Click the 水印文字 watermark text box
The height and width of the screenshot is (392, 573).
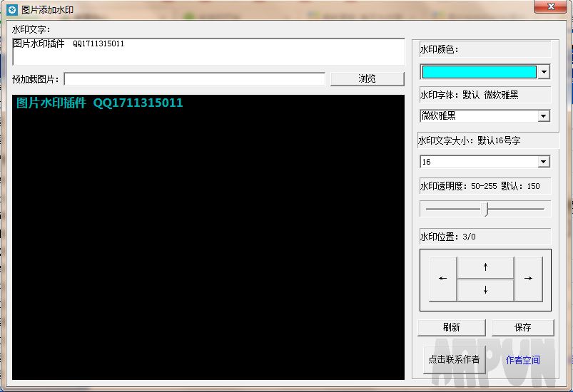[x=208, y=51]
